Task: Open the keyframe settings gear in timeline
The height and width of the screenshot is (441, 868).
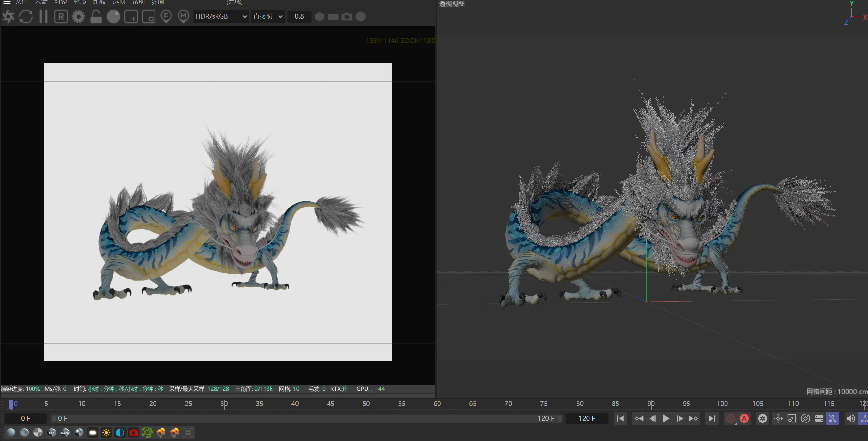Action: pos(763,419)
